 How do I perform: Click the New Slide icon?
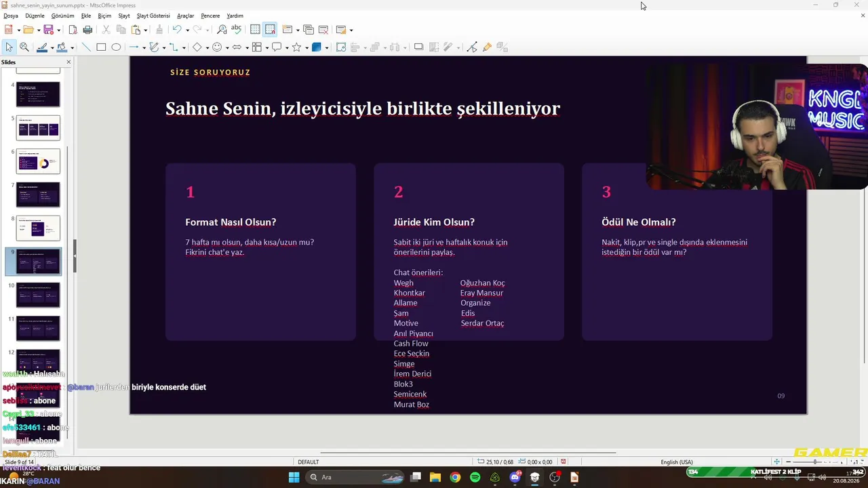pyautogui.click(x=288, y=30)
